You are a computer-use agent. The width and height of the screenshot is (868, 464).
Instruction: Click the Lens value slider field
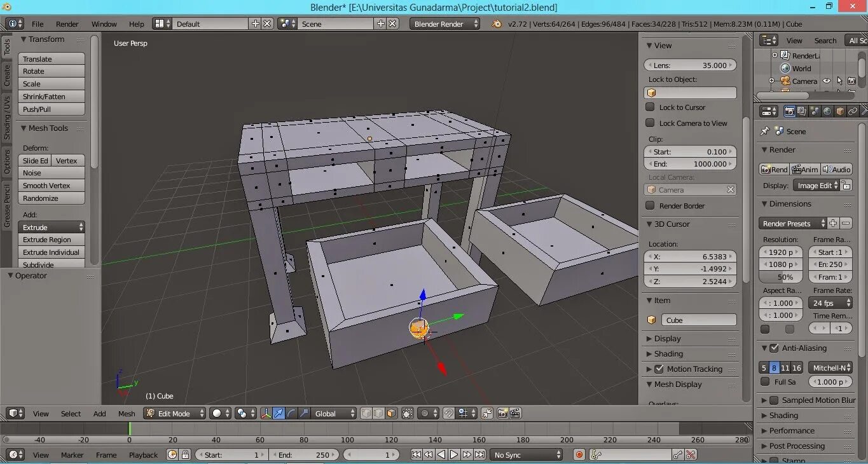coord(690,65)
